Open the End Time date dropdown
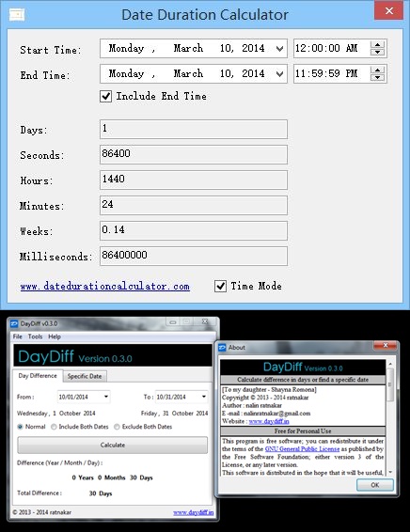410x532 pixels. 279,74
